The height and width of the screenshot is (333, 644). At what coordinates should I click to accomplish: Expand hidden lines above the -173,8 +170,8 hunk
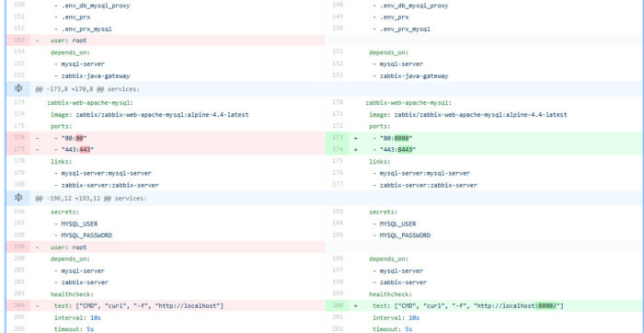coord(18,88)
